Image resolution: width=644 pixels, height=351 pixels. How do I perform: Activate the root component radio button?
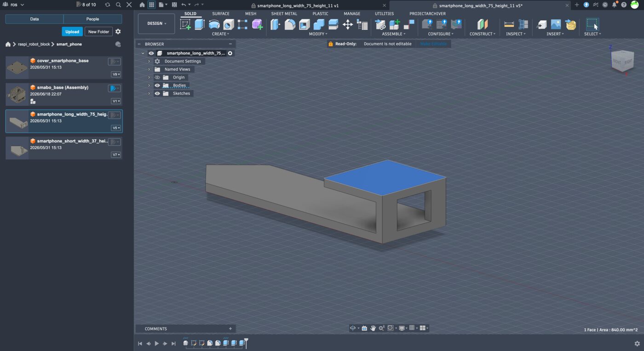pos(230,53)
